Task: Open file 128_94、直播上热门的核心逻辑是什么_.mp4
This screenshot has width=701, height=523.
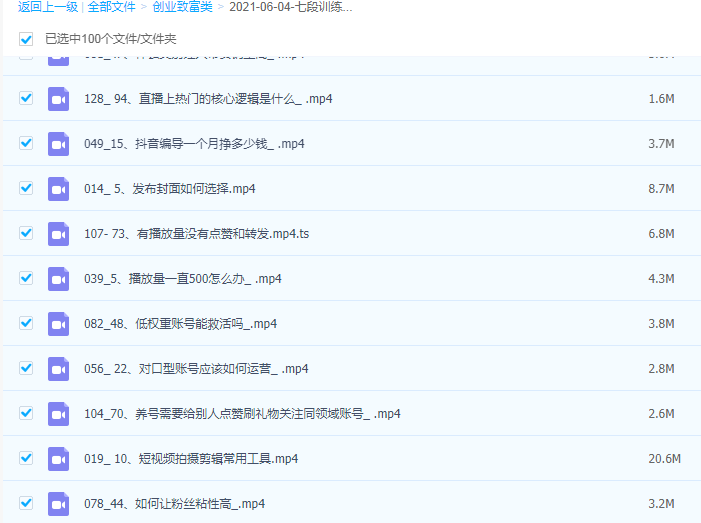Action: tap(208, 99)
